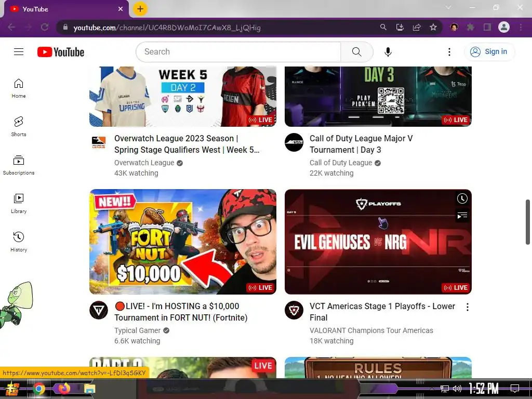532x399 pixels.
Task: Add NRG video to Watch later
Action: tap(462, 198)
